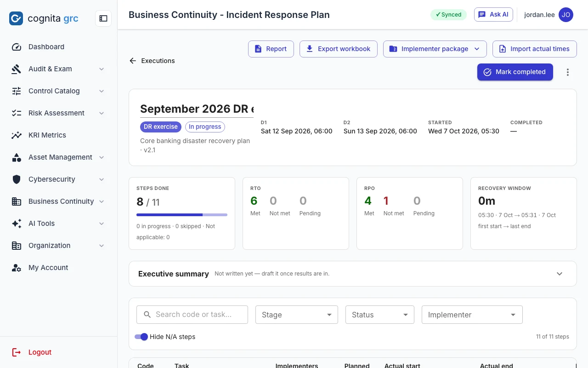
Task: Collapse the sidebar with the panel icon
Action: point(103,18)
